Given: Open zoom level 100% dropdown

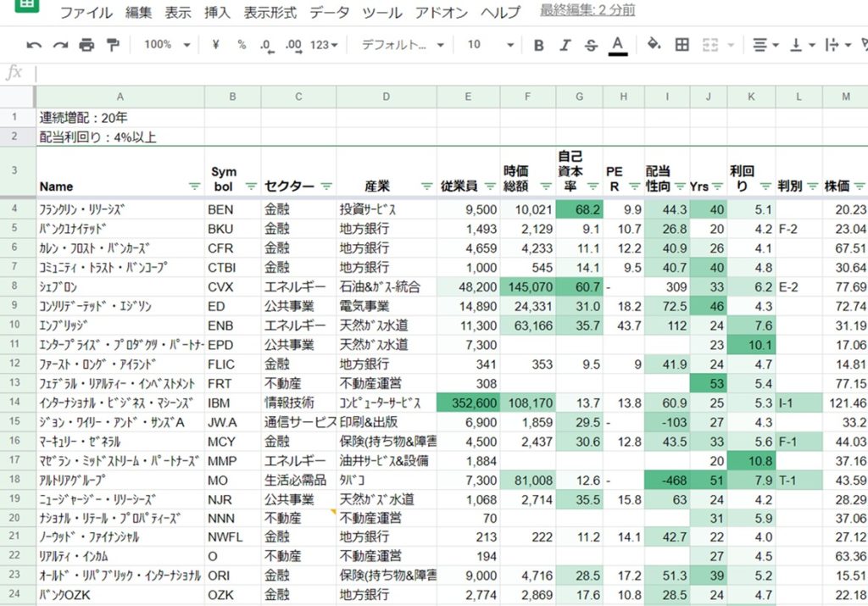Looking at the screenshot, I should (167, 45).
